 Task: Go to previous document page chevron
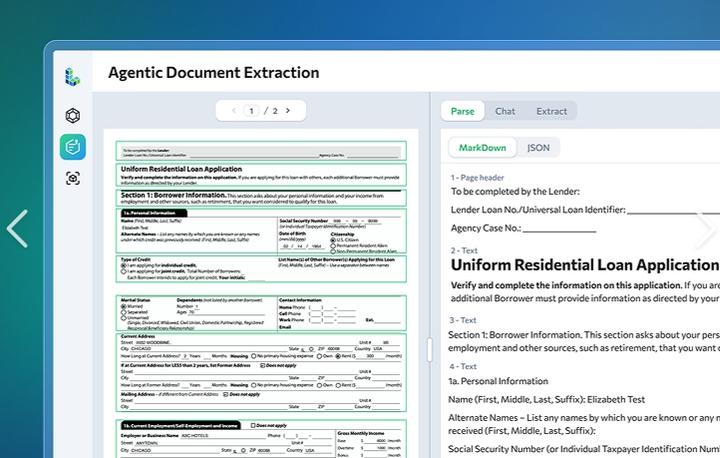pos(234,111)
